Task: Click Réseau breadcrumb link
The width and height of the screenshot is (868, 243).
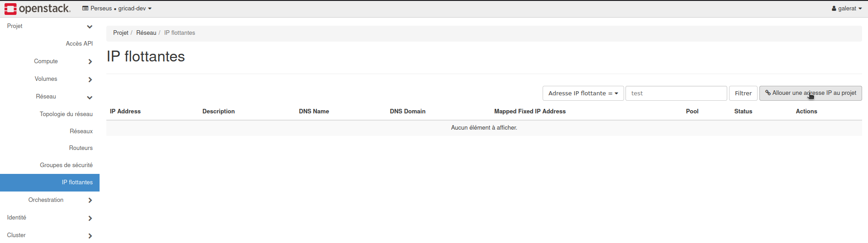Action: [x=146, y=33]
